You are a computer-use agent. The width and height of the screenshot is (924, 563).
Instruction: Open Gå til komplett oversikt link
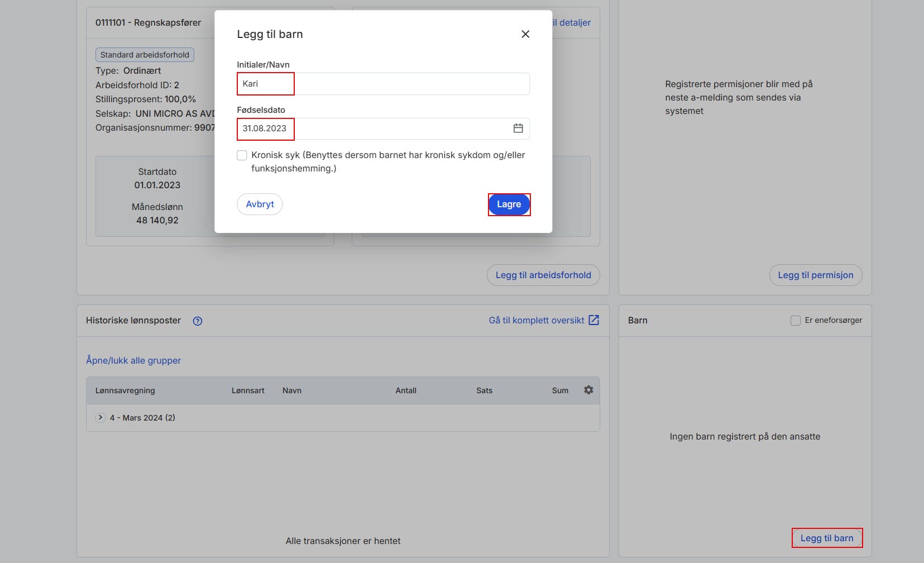click(537, 321)
